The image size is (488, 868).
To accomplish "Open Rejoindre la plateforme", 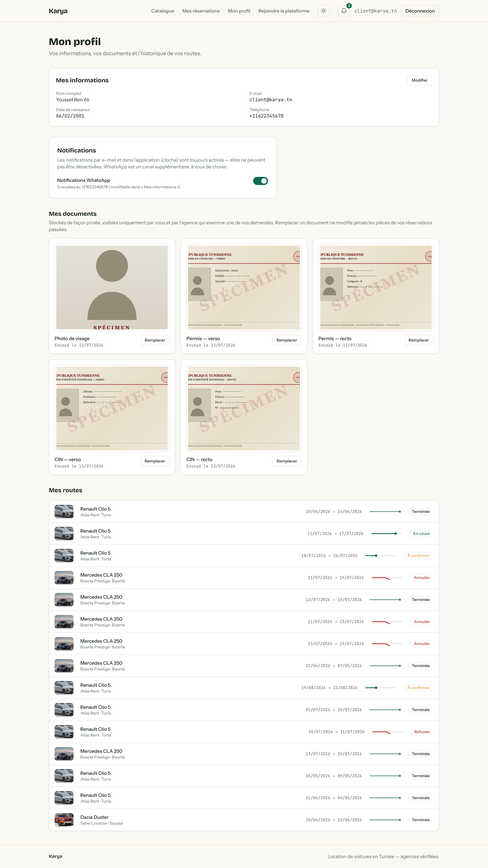I will [284, 11].
